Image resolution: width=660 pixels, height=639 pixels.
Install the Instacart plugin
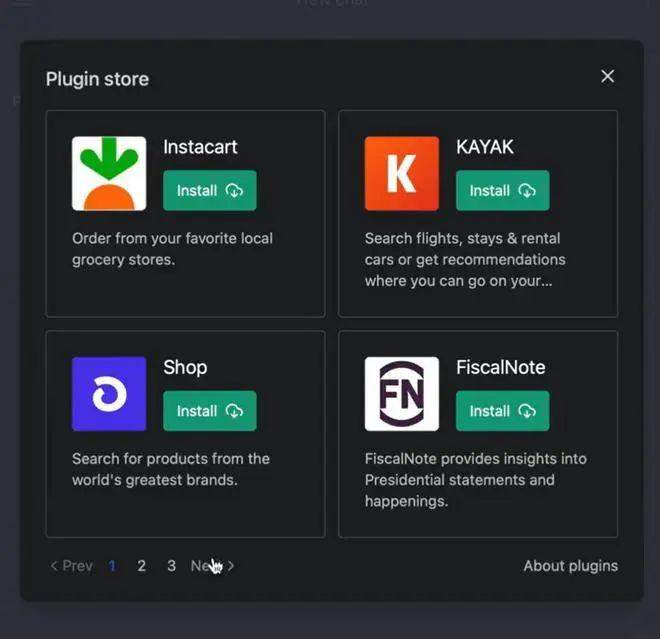coord(210,190)
